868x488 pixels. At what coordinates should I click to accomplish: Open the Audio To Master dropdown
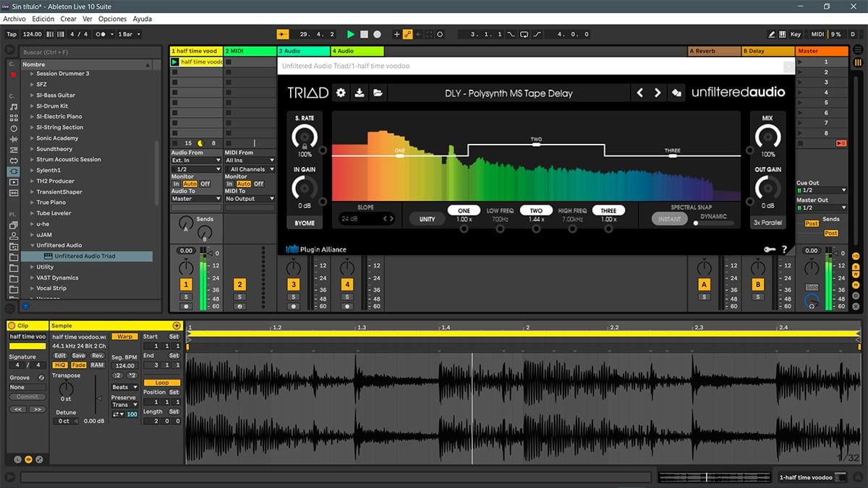click(x=196, y=199)
